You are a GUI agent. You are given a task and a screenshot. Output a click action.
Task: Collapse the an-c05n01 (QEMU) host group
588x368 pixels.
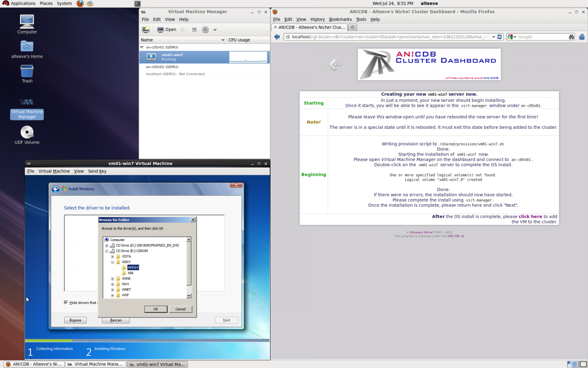(142, 47)
